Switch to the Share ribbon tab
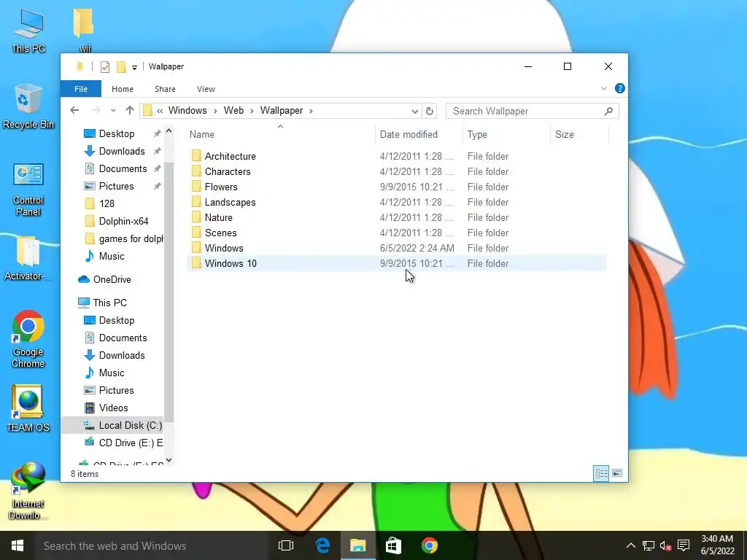 pyautogui.click(x=166, y=89)
